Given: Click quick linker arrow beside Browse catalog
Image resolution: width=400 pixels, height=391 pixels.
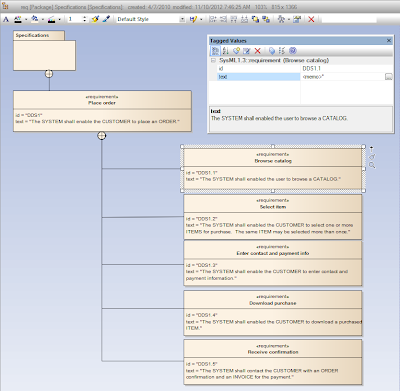Looking at the screenshot, I should pyautogui.click(x=372, y=148).
